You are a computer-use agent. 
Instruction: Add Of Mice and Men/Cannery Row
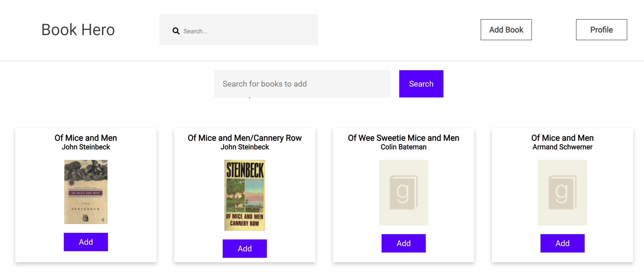pyautogui.click(x=245, y=248)
